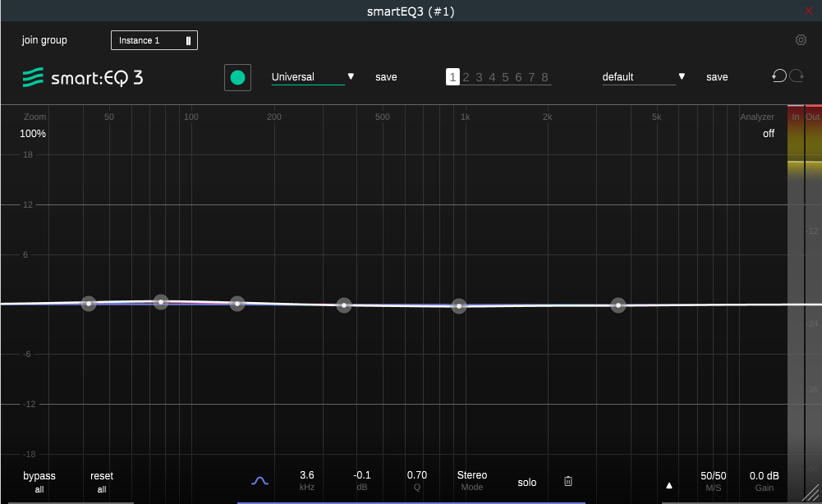Select the EQ band node near 350 Hz
The image size is (822, 504).
(x=344, y=305)
